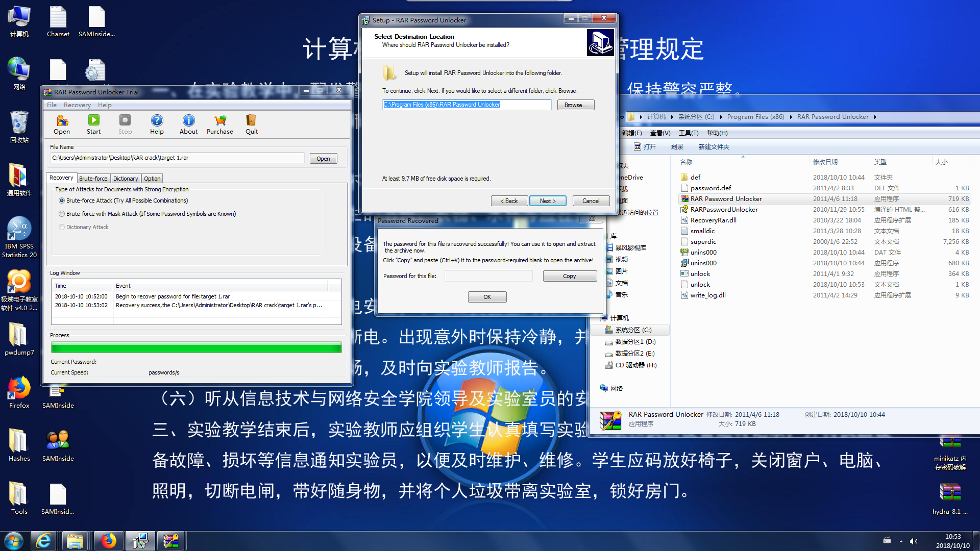Click Browse to choose install folder
This screenshot has height=551, width=980.
coord(576,105)
